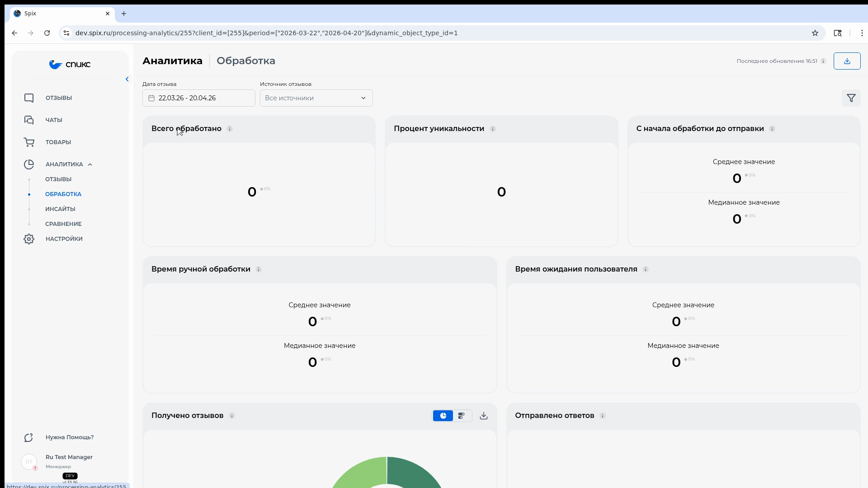Image resolution: width=868 pixels, height=488 pixels.
Task: Click the Настройки gear icon
Action: 29,239
